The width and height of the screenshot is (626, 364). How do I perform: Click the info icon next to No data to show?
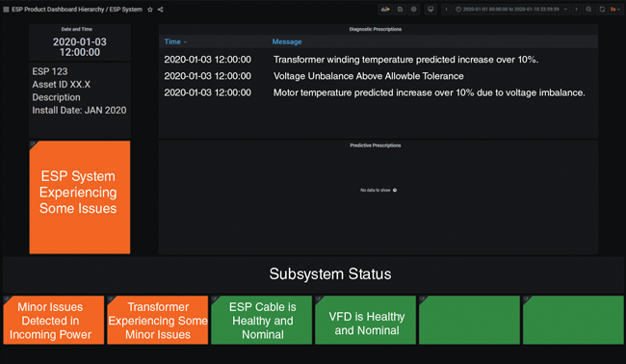(x=395, y=190)
